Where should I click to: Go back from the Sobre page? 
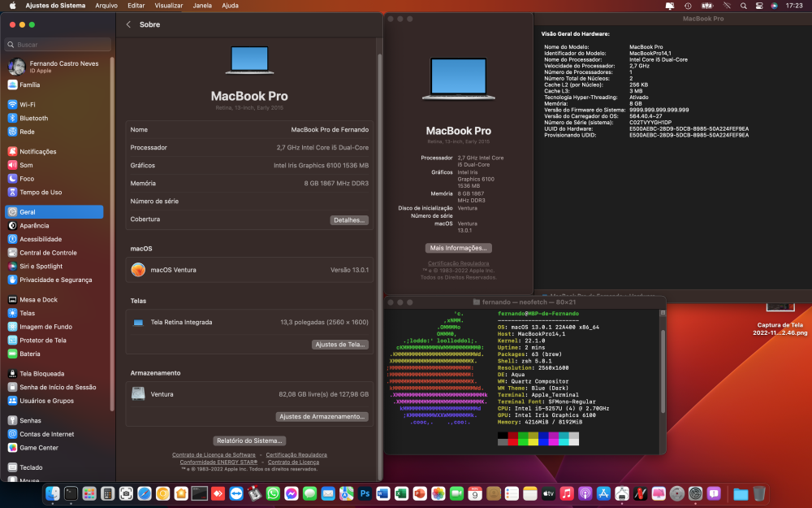(x=128, y=24)
